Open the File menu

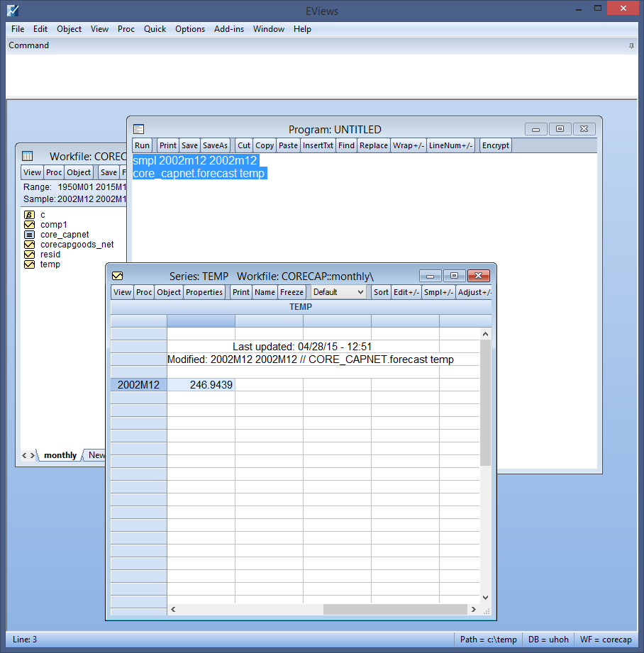[x=18, y=29]
